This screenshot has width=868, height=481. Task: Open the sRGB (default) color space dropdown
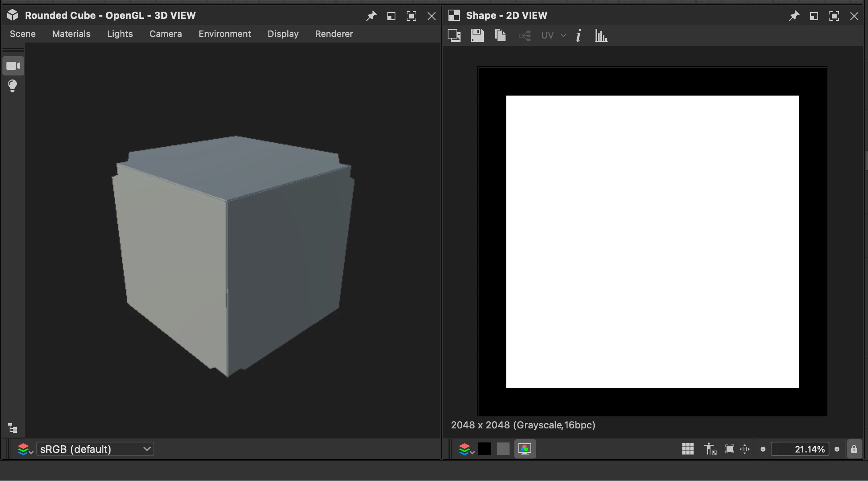coord(95,449)
